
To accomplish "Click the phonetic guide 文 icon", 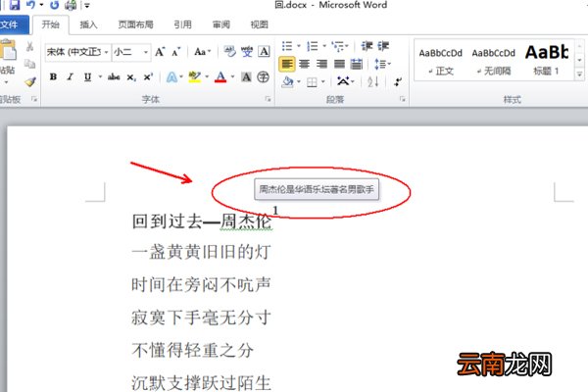I will coord(247,51).
